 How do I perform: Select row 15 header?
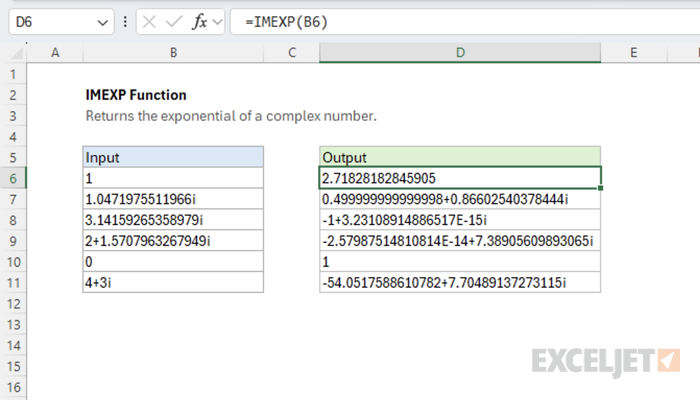[13, 367]
